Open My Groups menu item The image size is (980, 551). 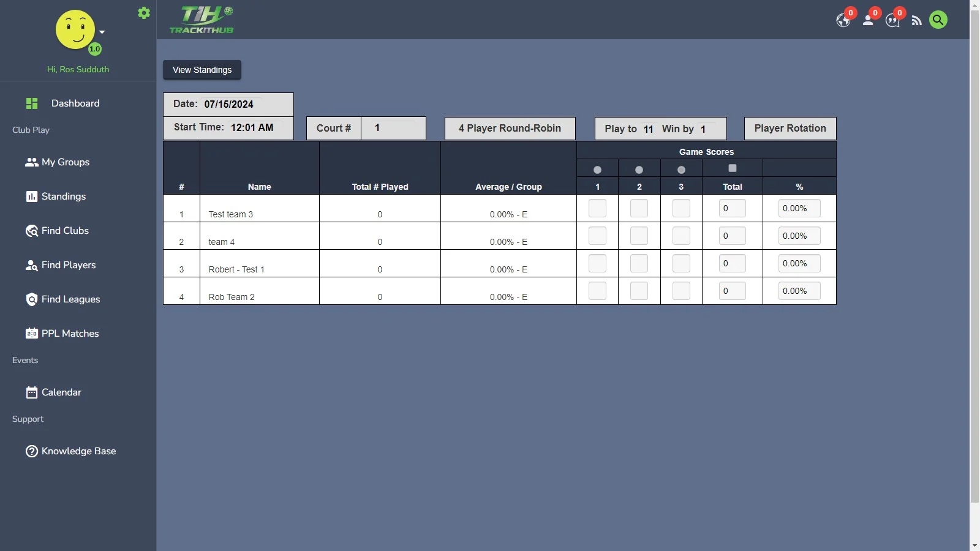(66, 162)
